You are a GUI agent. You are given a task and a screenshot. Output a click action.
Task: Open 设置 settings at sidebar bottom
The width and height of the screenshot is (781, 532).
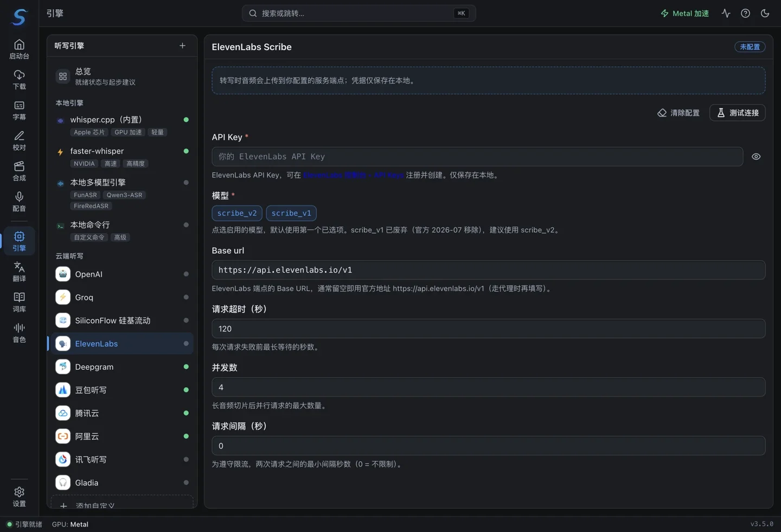click(x=19, y=496)
